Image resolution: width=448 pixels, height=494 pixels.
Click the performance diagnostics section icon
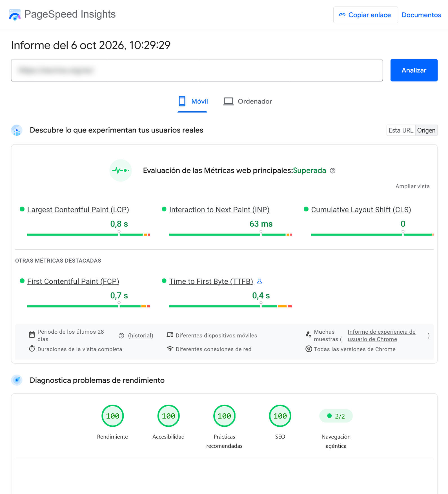pos(17,380)
